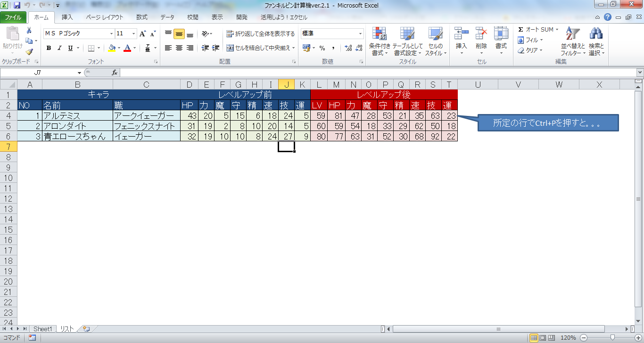Decrease the cell indent
Image resolution: width=644 pixels, height=343 pixels.
205,48
